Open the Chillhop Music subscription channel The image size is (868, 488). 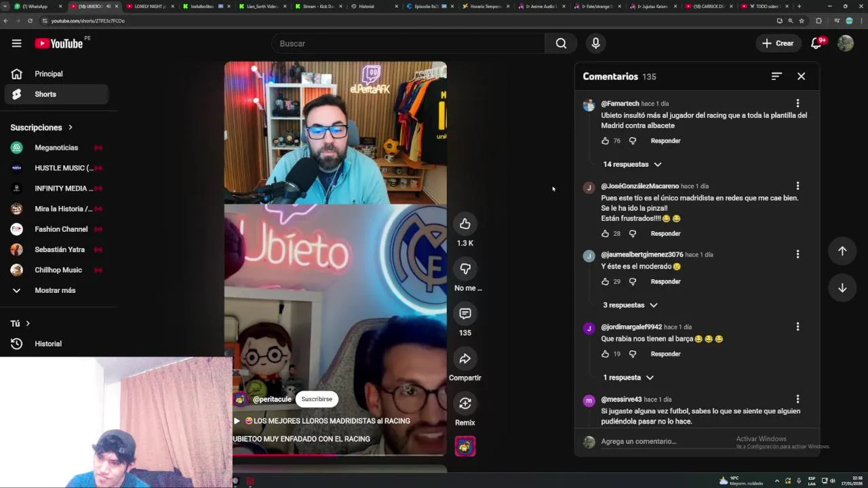(56, 270)
